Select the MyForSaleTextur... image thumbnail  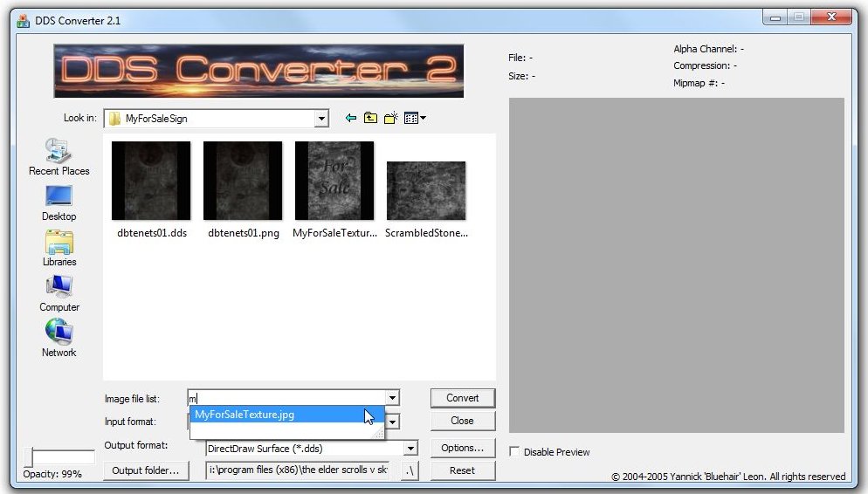click(x=334, y=181)
